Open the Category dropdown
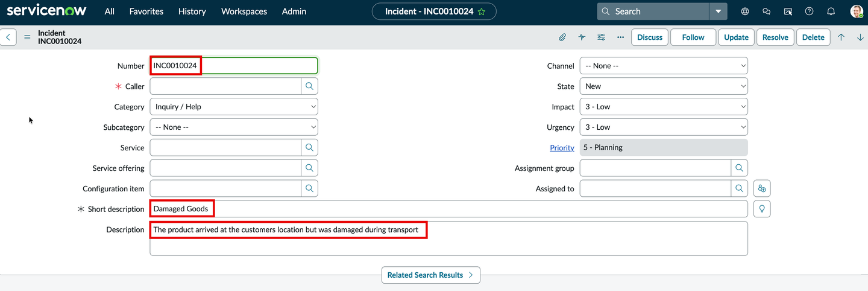The image size is (868, 291). tap(234, 107)
